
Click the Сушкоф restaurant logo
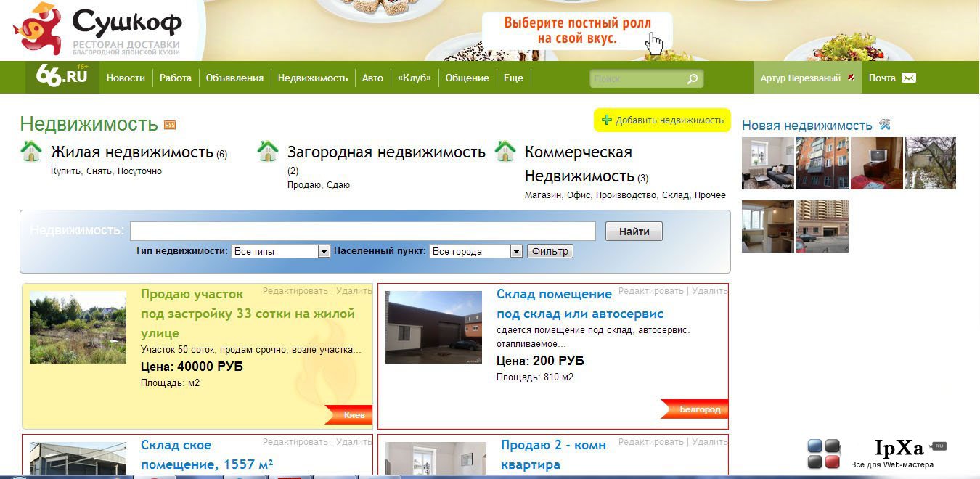point(98,30)
